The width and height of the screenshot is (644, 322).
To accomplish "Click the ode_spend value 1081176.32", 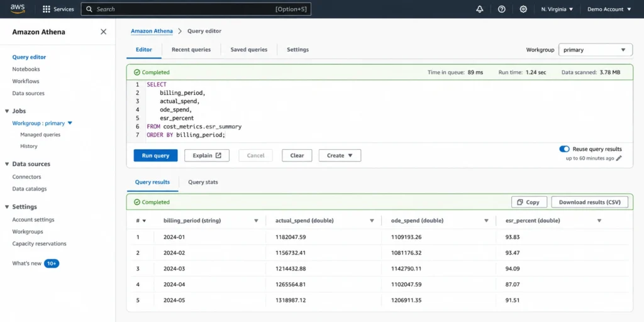I will [407, 253].
